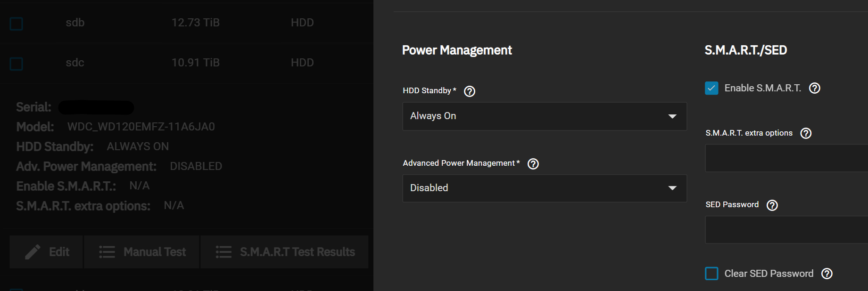Click model WDC_WD120EMFZ-11A6JA0 text

(141, 127)
